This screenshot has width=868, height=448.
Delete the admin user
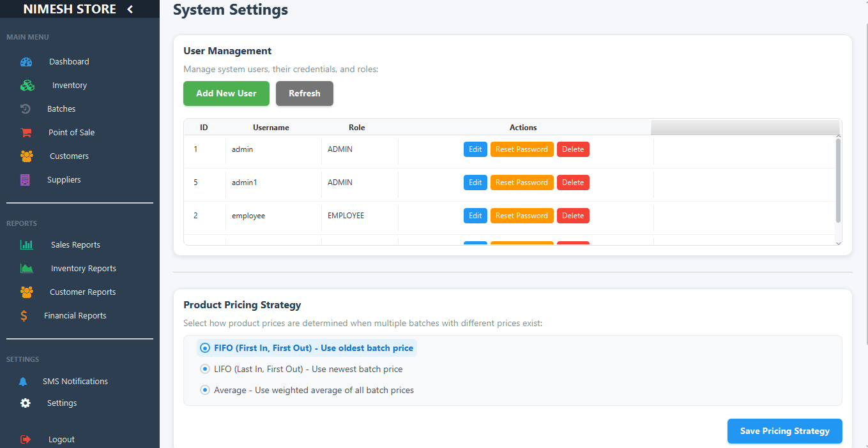(573, 149)
